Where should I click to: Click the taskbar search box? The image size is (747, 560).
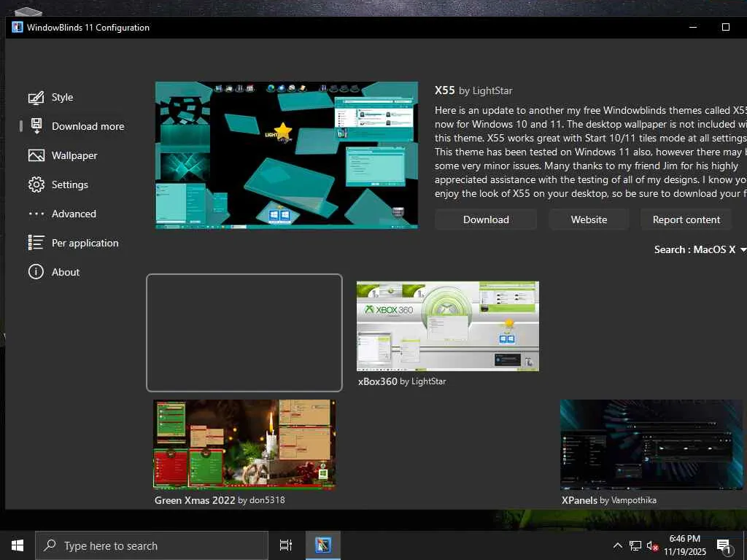[x=152, y=545]
